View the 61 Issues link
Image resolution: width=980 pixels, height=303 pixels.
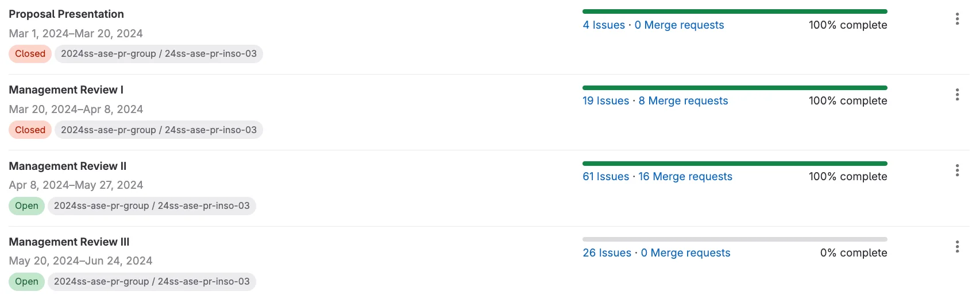(605, 177)
